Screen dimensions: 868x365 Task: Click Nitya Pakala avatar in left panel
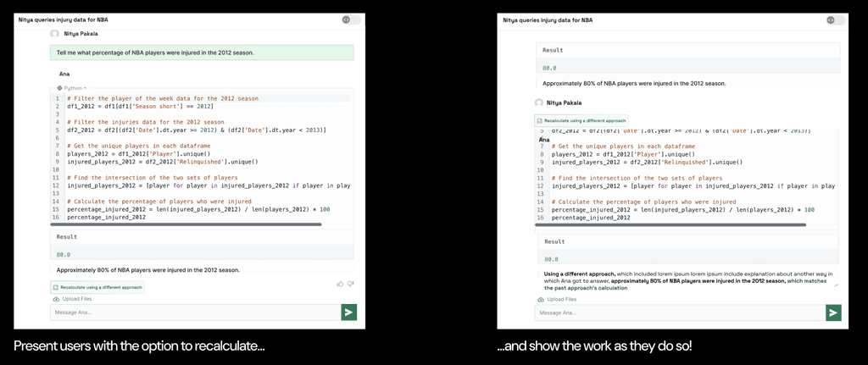(x=54, y=34)
